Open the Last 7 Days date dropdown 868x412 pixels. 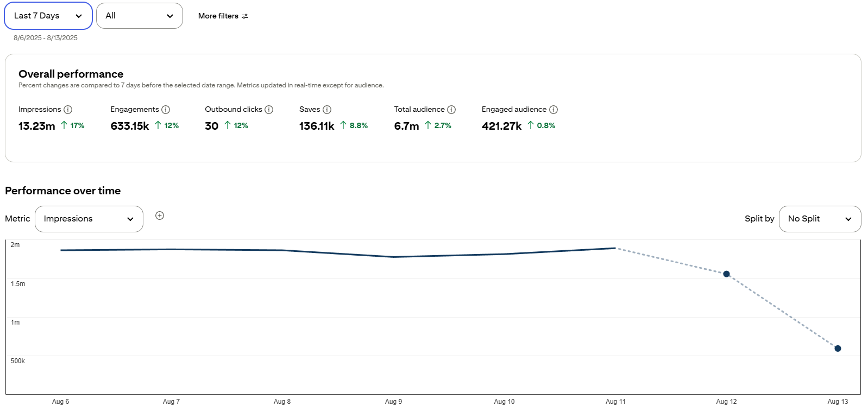tap(48, 16)
